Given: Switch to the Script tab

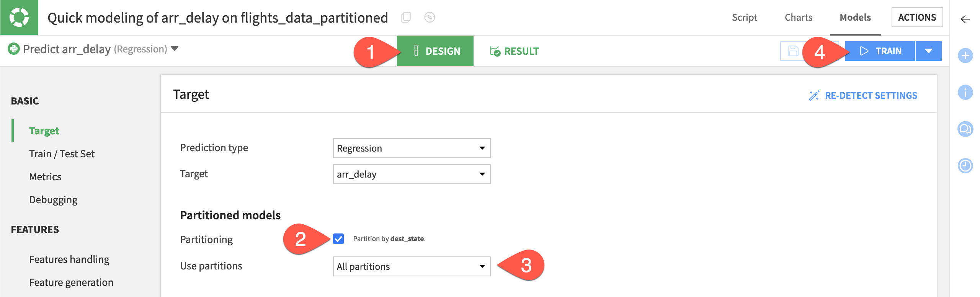Looking at the screenshot, I should click(745, 17).
